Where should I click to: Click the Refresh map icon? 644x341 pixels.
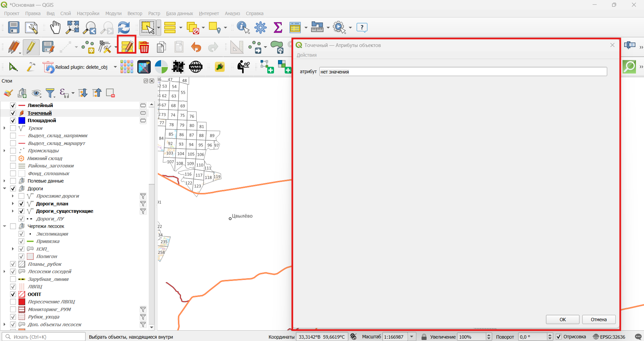124,28
